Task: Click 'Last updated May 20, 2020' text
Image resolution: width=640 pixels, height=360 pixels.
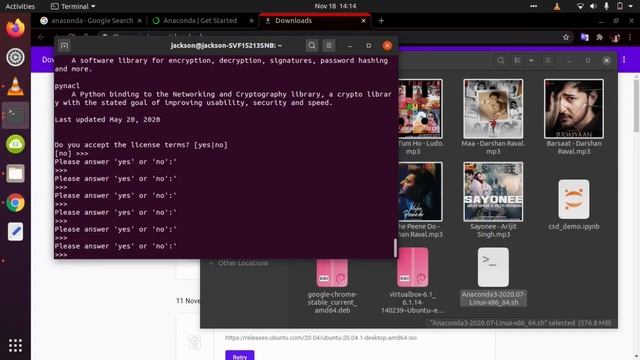Action: pyautogui.click(x=107, y=120)
